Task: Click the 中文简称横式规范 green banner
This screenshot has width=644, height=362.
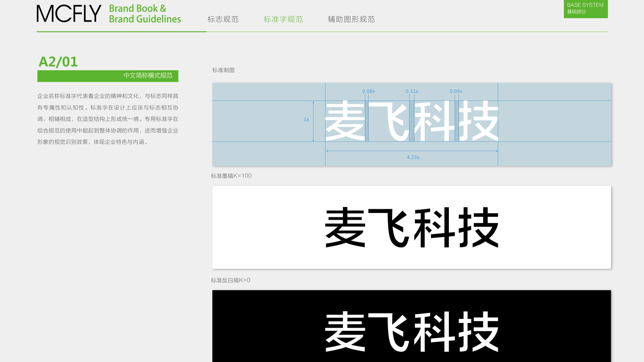Action: [107, 76]
